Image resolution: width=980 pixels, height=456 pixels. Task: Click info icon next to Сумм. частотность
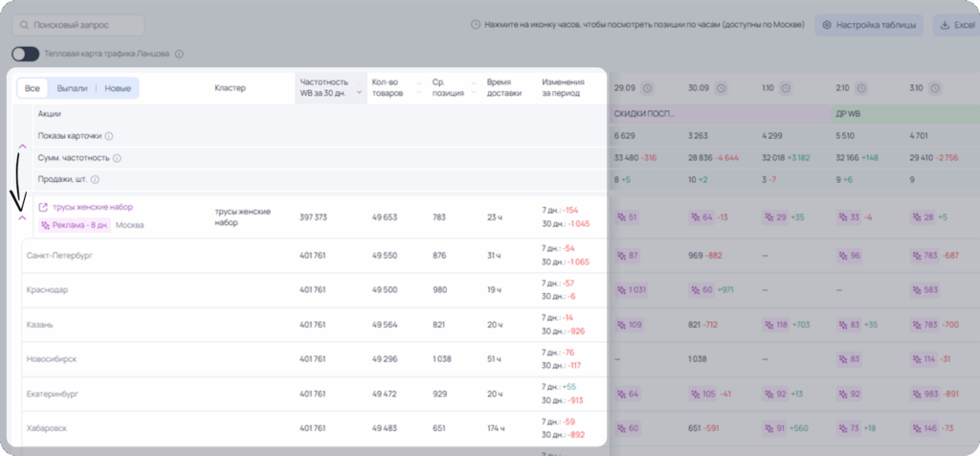(117, 158)
